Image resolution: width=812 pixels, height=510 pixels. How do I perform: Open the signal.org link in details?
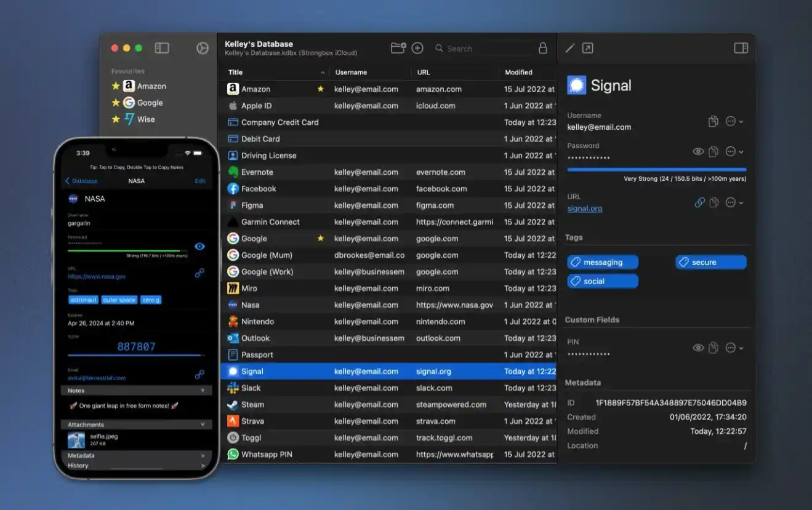tap(584, 209)
